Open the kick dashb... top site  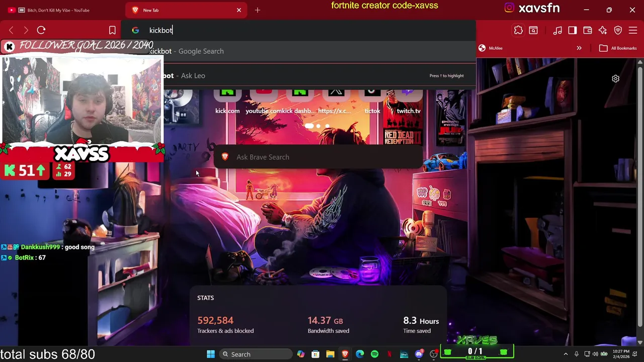pyautogui.click(x=300, y=103)
